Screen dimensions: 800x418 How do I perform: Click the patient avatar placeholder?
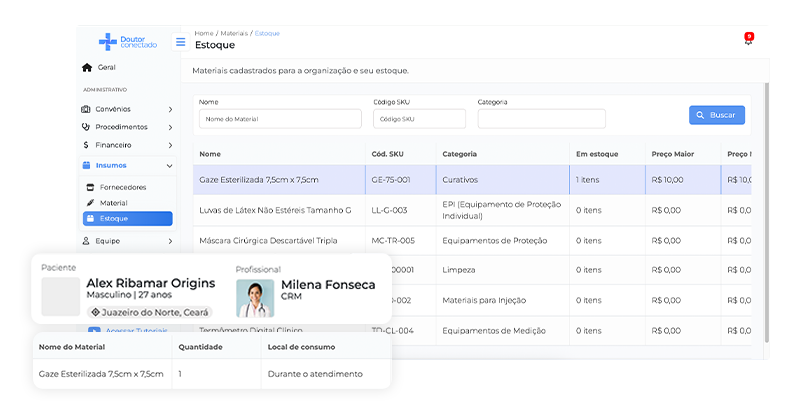61,297
